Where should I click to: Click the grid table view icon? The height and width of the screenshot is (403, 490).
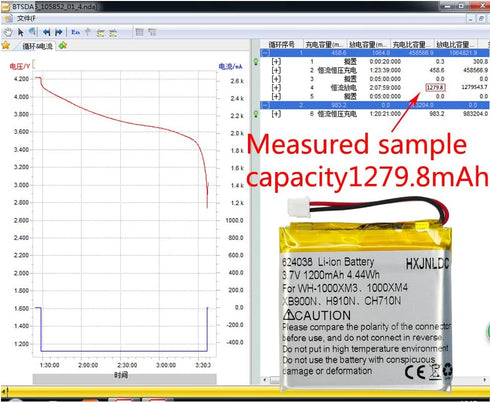139,32
